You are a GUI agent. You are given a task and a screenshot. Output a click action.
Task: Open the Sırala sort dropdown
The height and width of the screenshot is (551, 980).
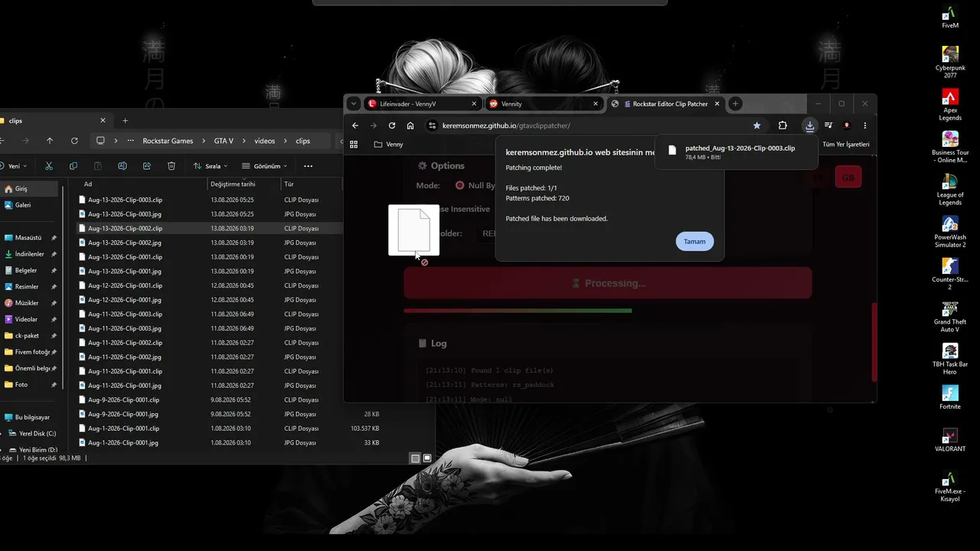[x=211, y=166]
